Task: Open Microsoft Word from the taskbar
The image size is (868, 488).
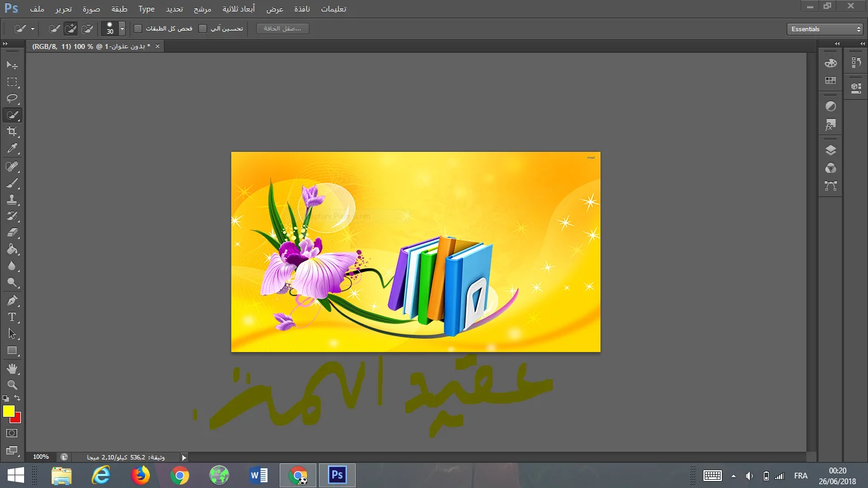Action: pos(259,475)
